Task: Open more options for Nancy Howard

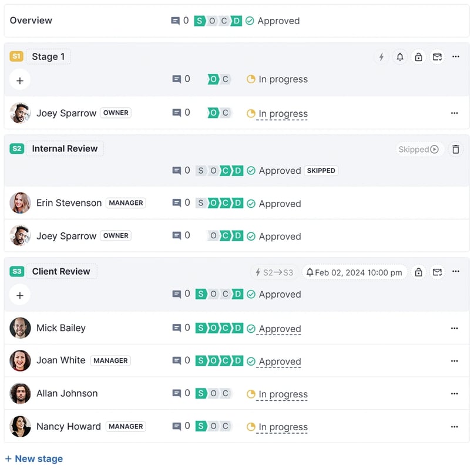Action: (455, 427)
